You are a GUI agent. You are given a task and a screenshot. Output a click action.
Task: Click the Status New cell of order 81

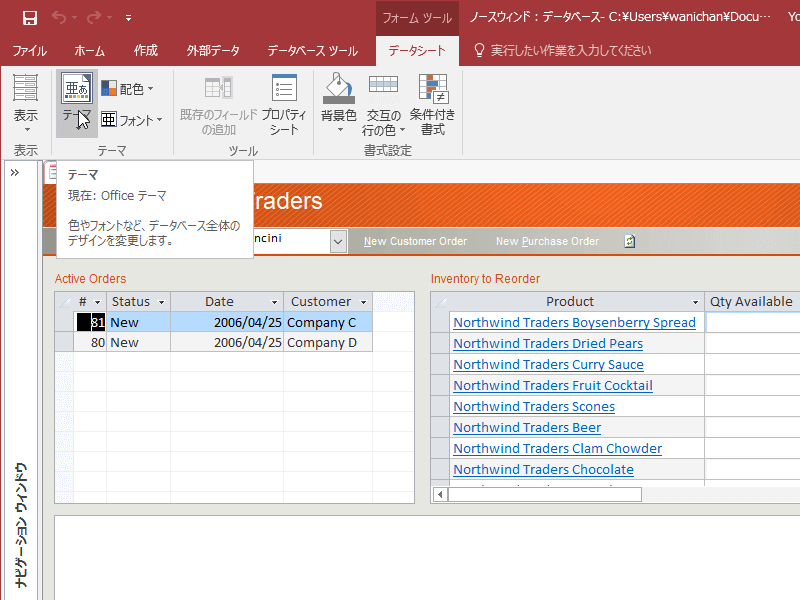139,322
